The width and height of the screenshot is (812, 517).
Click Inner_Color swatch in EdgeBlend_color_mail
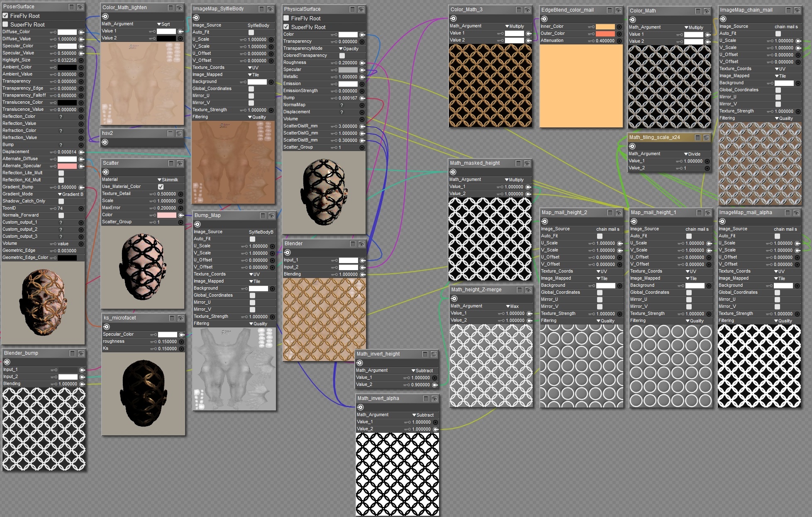[605, 27]
